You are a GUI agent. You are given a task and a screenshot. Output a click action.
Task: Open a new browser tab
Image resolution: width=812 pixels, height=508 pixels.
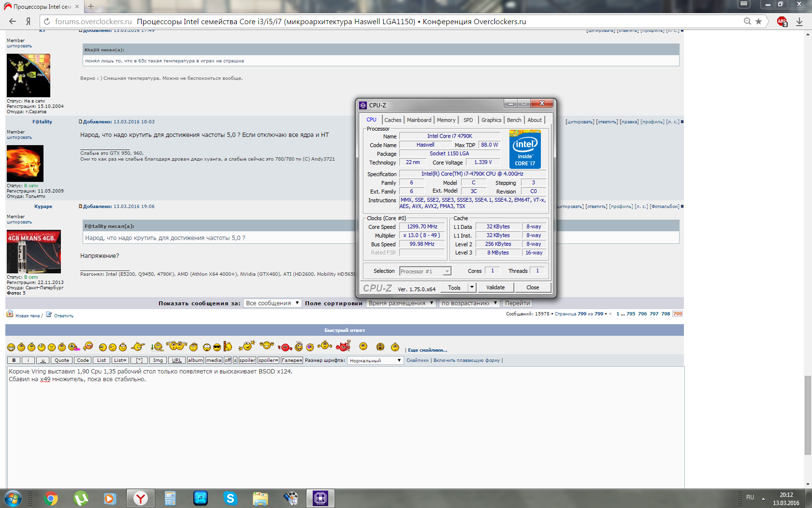[91, 6]
